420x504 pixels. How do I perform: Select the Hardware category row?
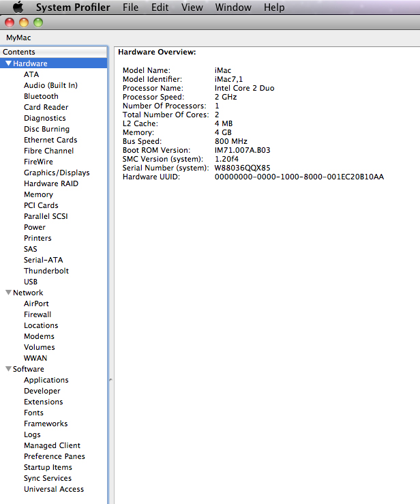pos(53,63)
